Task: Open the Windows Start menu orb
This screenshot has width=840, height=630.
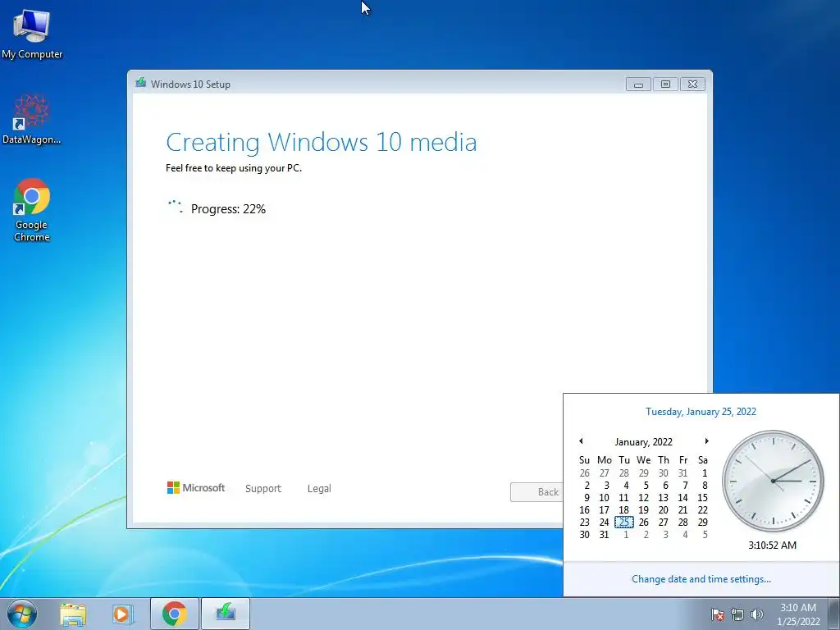Action: pyautogui.click(x=22, y=614)
